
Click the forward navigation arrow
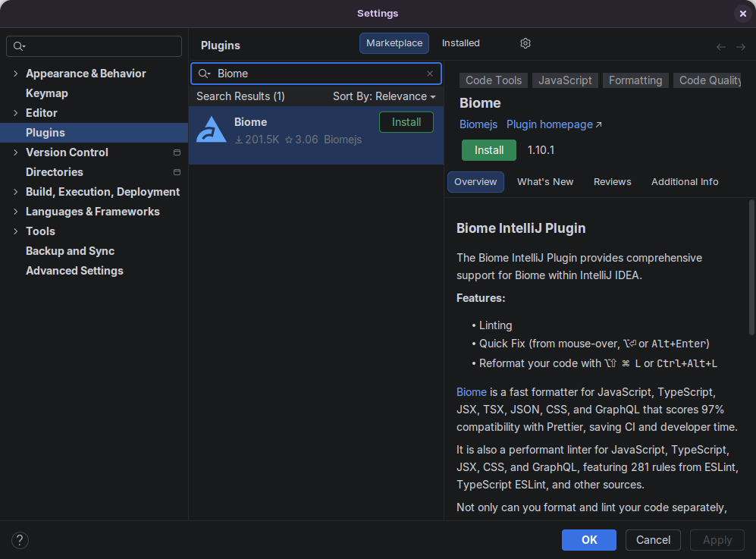click(x=741, y=47)
